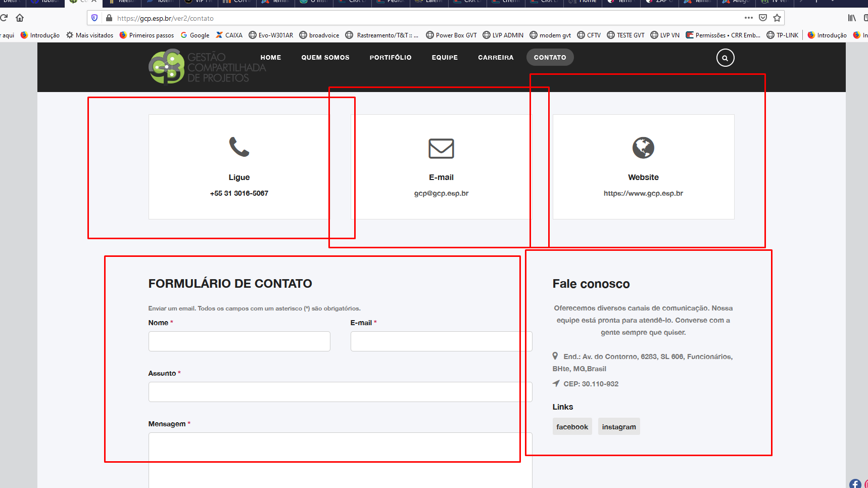Viewport: 868px width, 488px height.
Task: Focus the E-mail input field in form
Action: pyautogui.click(x=441, y=341)
